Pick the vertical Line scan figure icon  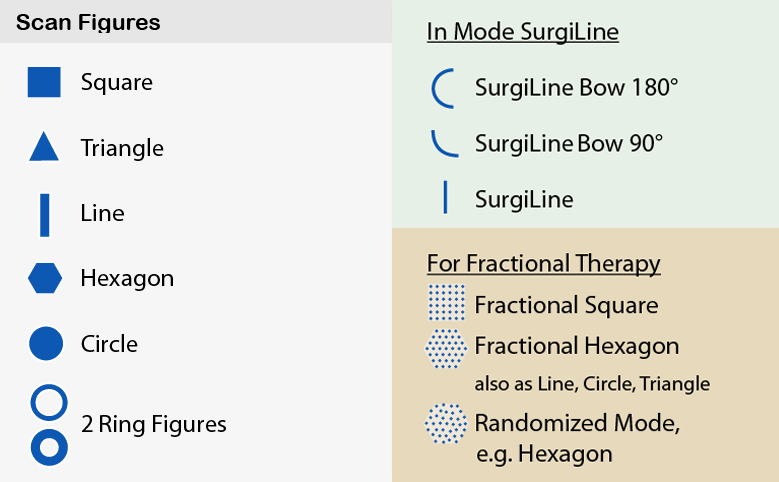click(45, 215)
